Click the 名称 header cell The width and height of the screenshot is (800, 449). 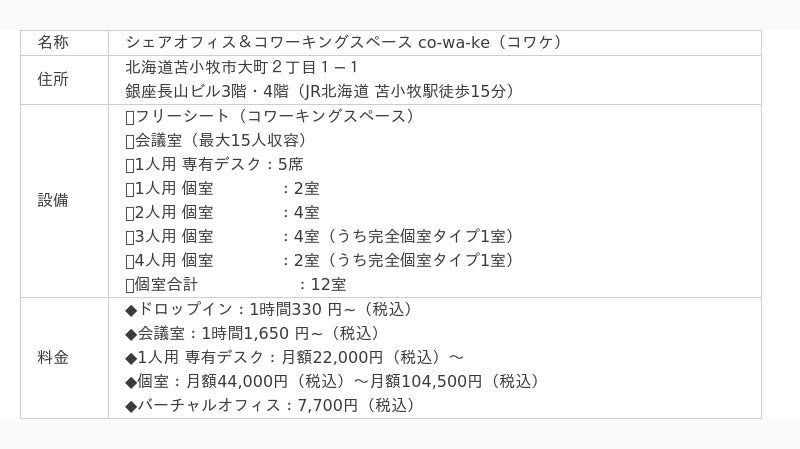pyautogui.click(x=53, y=42)
